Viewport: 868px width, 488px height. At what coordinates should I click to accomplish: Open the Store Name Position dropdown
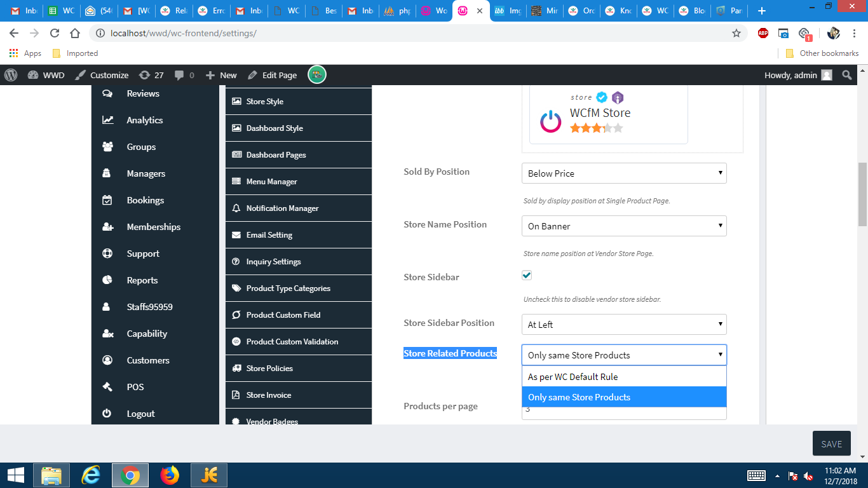(624, 226)
